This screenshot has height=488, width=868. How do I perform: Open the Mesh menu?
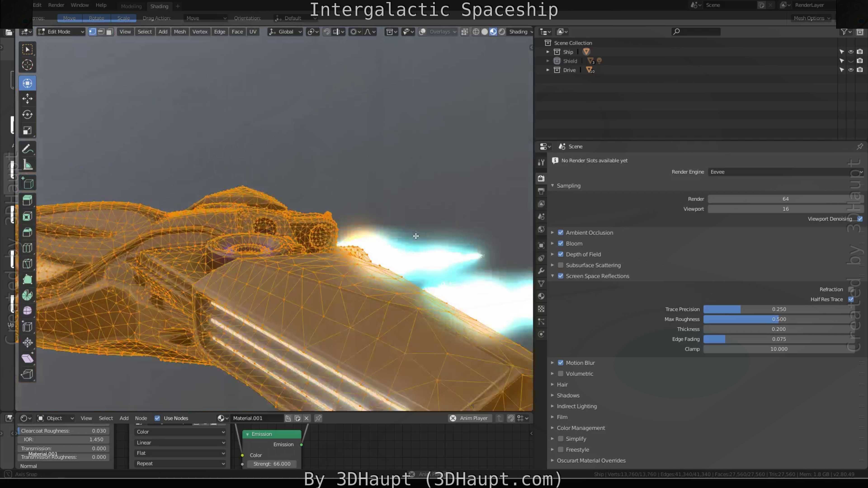(180, 32)
